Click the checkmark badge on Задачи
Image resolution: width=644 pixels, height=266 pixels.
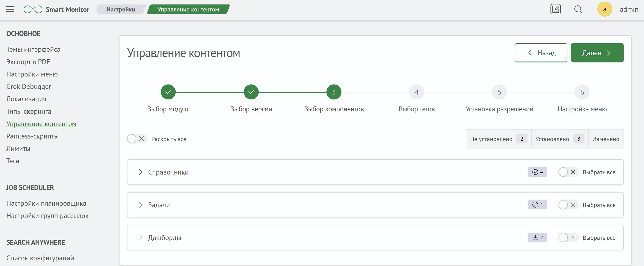point(537,205)
